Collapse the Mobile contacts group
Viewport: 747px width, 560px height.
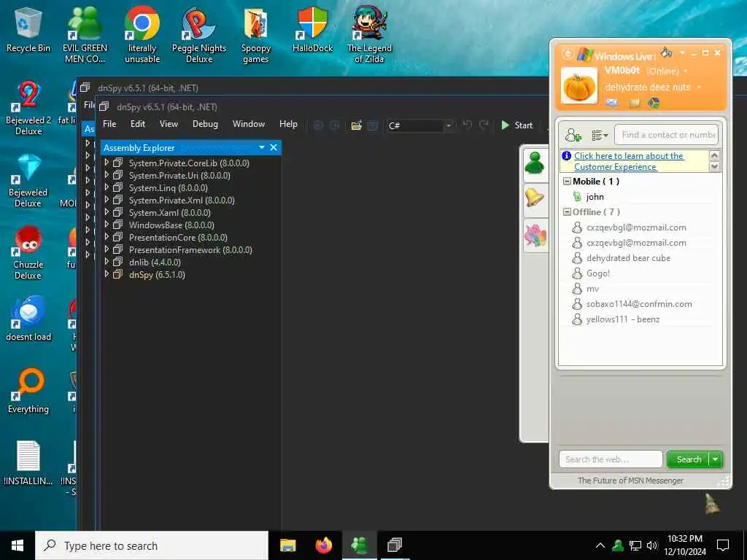[x=567, y=182]
